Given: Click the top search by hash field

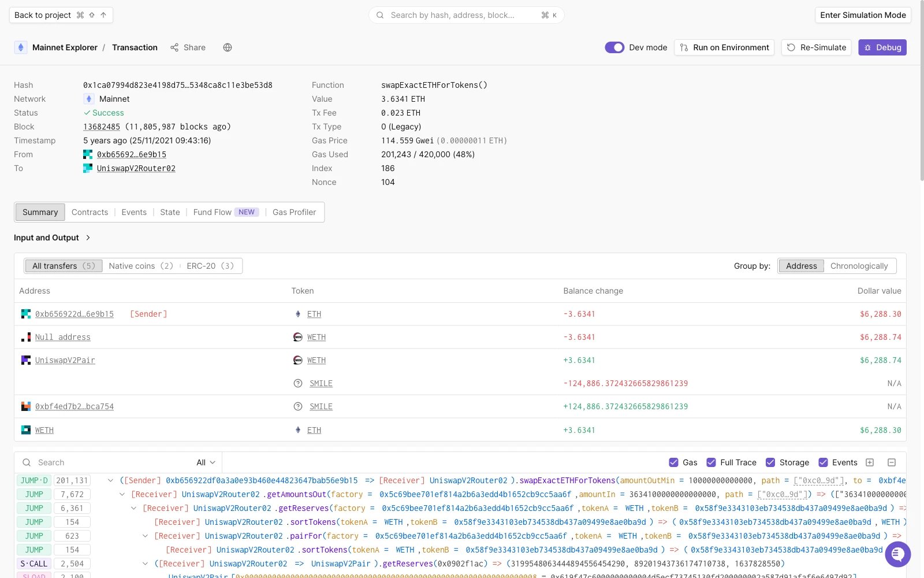Looking at the screenshot, I should click(x=467, y=15).
